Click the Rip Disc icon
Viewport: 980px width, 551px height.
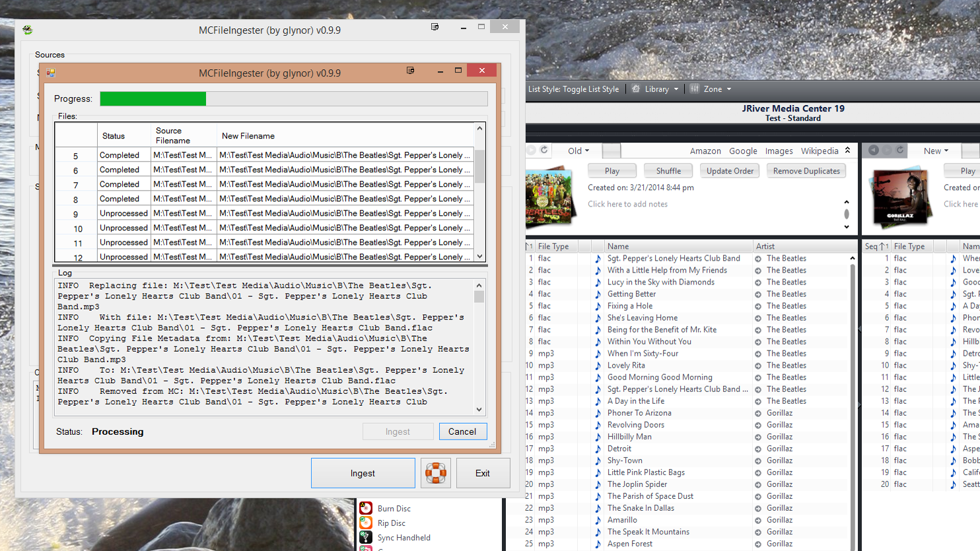(x=366, y=523)
